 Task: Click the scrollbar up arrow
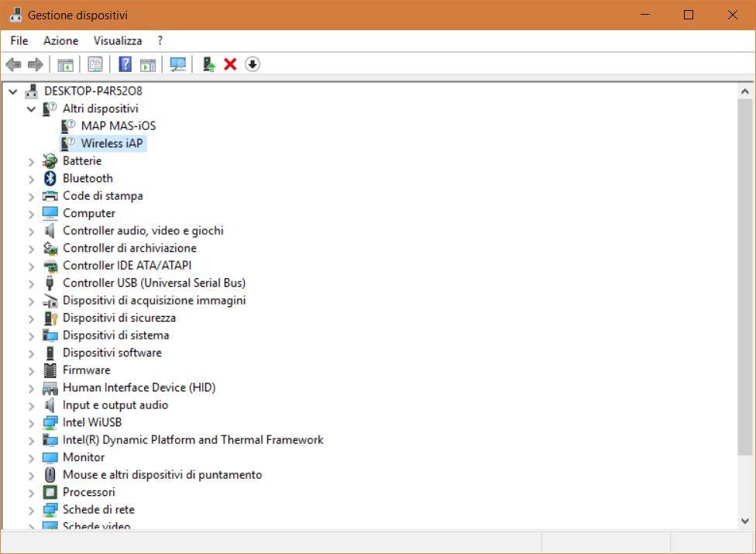tap(745, 91)
